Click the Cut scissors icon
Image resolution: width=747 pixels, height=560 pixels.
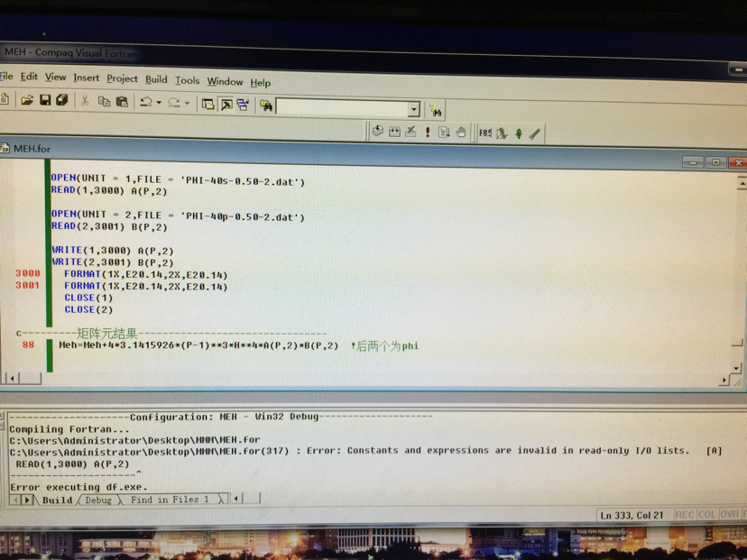(85, 101)
